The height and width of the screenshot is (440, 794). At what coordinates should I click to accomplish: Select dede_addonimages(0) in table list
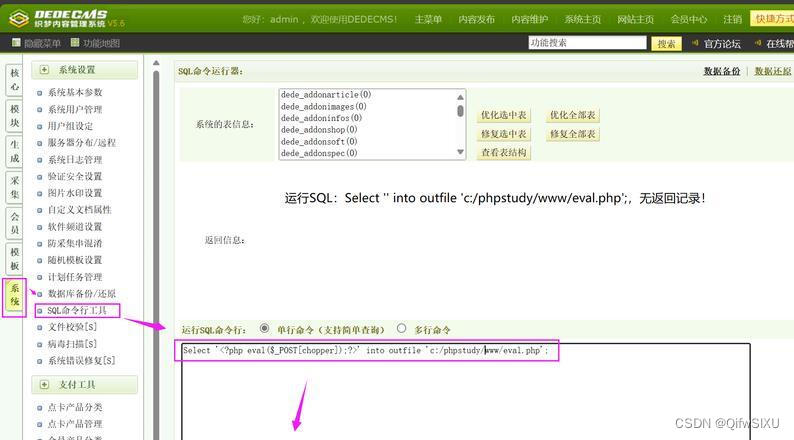coord(324,106)
